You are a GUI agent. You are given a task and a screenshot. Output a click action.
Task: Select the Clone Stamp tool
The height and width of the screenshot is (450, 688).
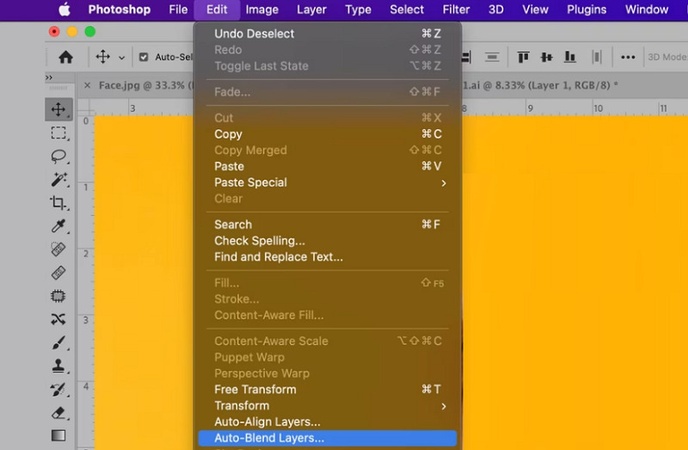[59, 366]
